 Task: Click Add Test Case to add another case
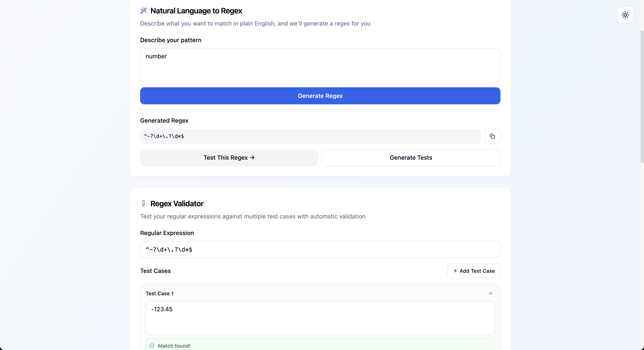point(473,271)
